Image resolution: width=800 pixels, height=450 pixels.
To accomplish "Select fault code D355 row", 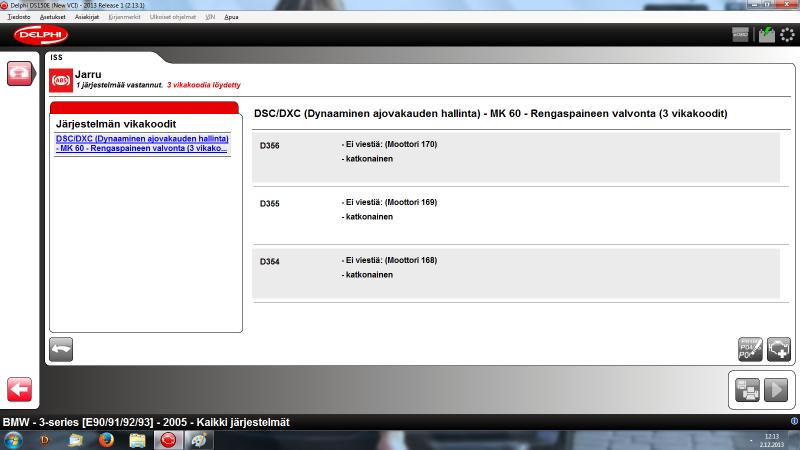I will [515, 216].
